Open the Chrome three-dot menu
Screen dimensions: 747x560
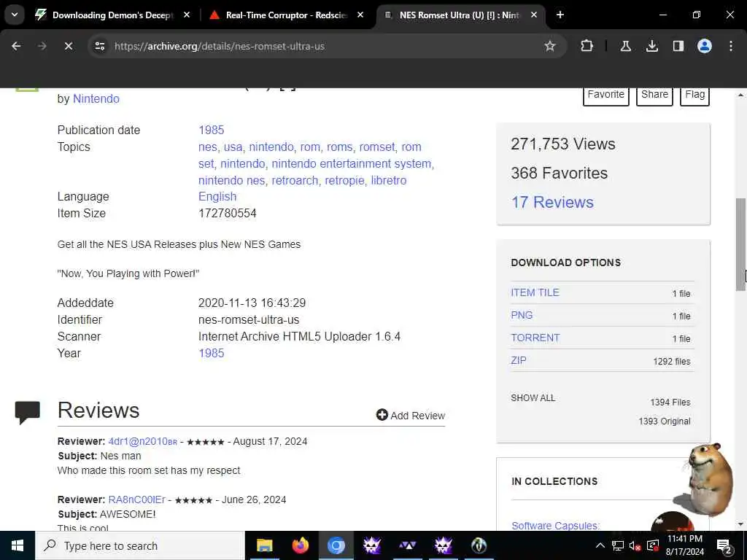730,46
